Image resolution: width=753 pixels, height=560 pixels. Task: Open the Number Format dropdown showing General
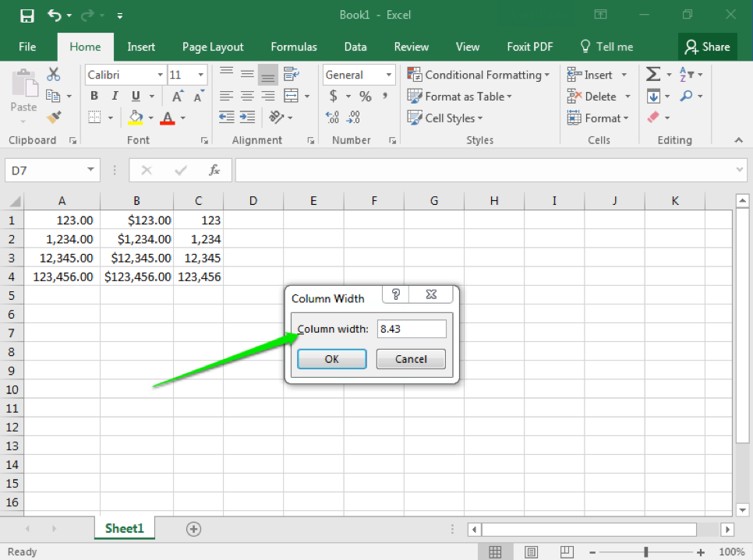387,74
